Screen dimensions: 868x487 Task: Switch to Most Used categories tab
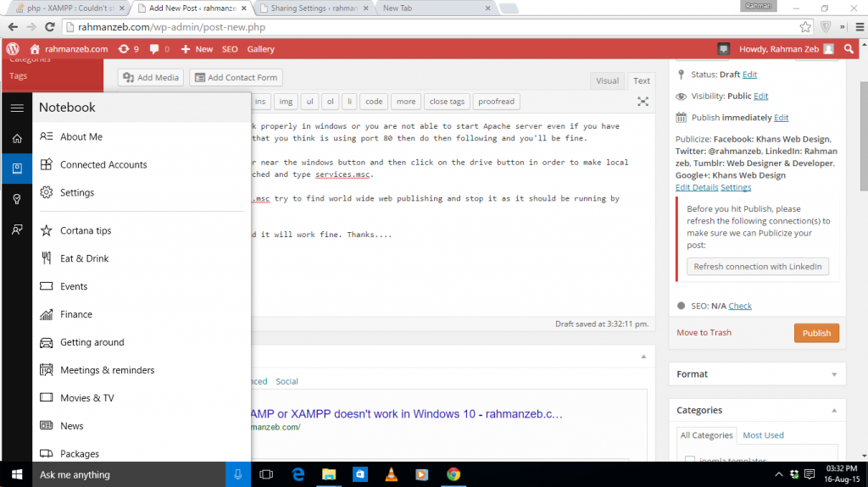tap(763, 435)
